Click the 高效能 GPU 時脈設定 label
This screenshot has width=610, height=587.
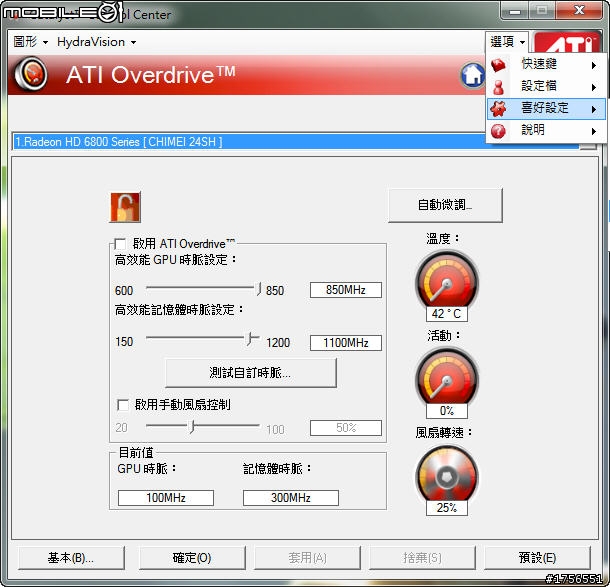pyautogui.click(x=176, y=259)
